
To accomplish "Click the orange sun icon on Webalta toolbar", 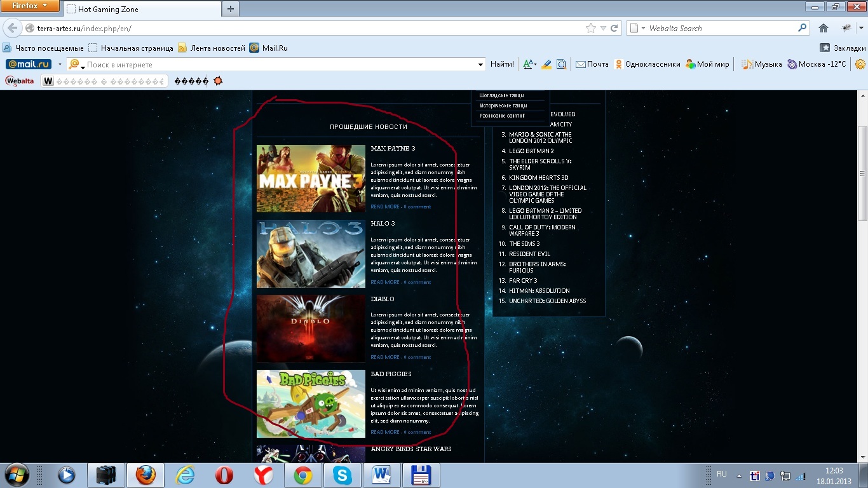I will (218, 81).
